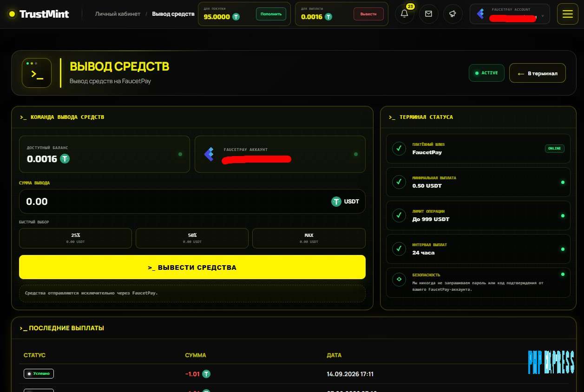
Task: Click the TrustMint logo
Action: tap(39, 14)
